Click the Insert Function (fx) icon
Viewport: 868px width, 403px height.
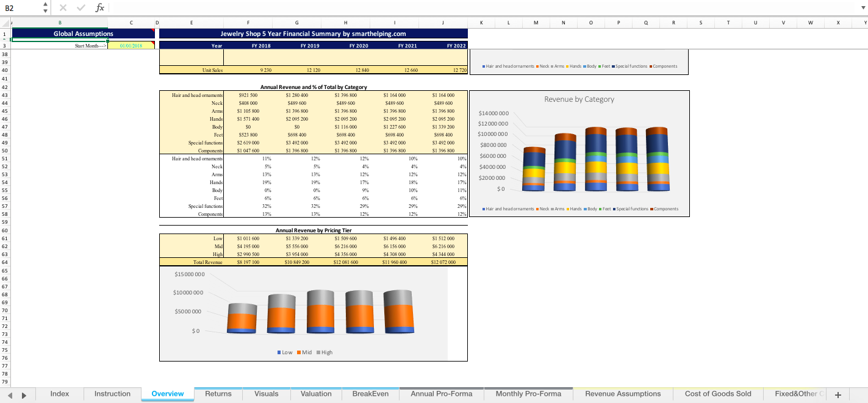[101, 7]
